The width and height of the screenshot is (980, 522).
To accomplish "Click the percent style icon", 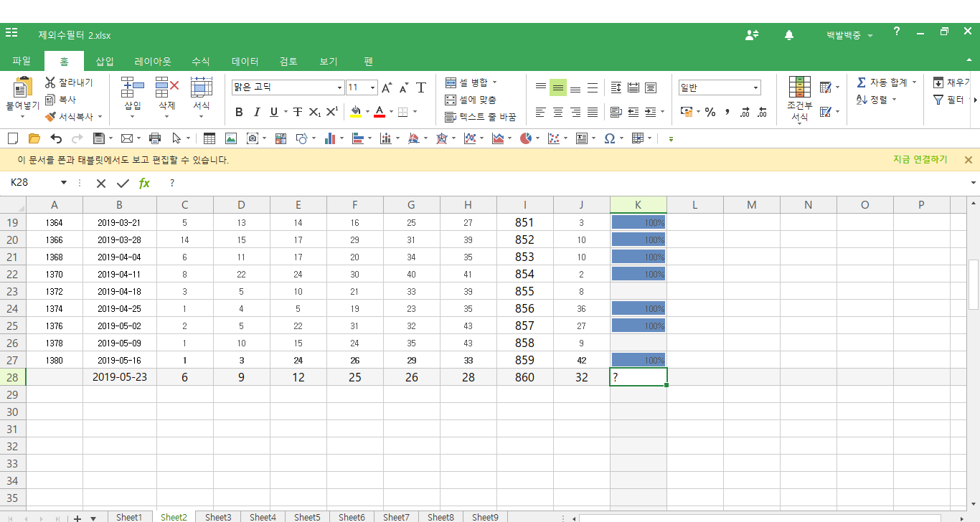I will click(710, 113).
